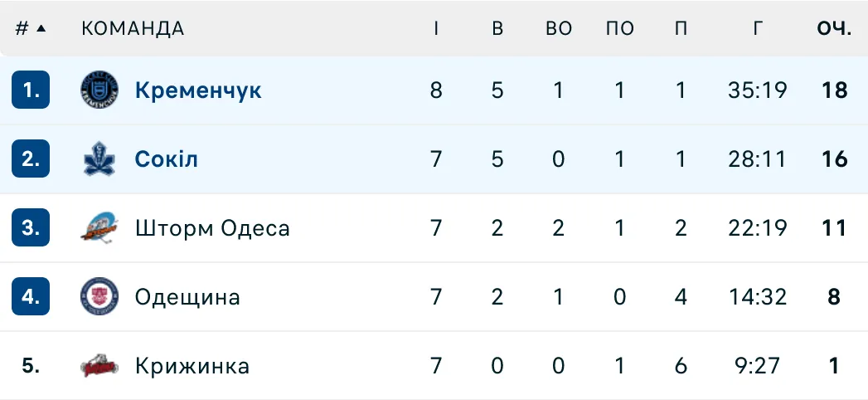Click the Сокіл team logo

(x=99, y=159)
